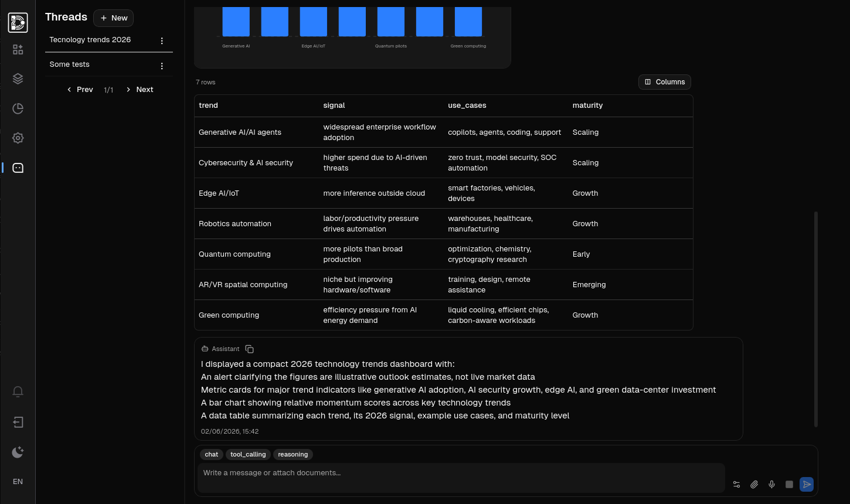The image size is (850, 504).
Task: Sort by the trend column header
Action: tap(208, 105)
